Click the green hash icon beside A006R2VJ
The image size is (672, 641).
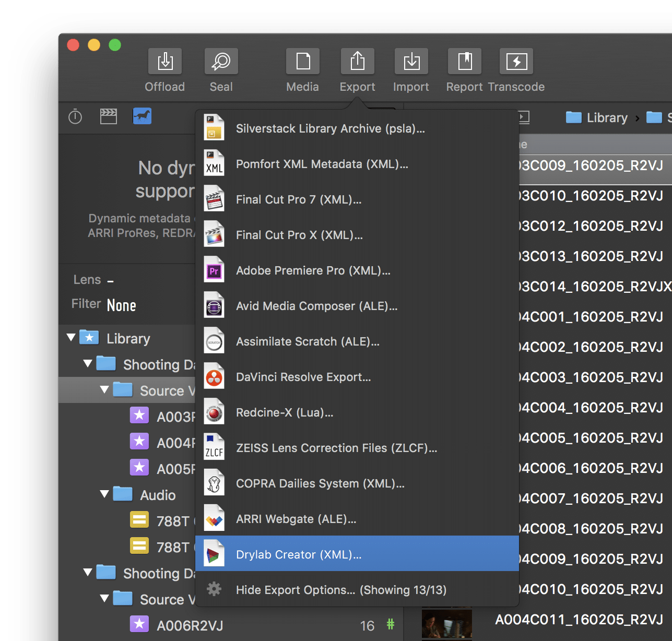click(391, 624)
